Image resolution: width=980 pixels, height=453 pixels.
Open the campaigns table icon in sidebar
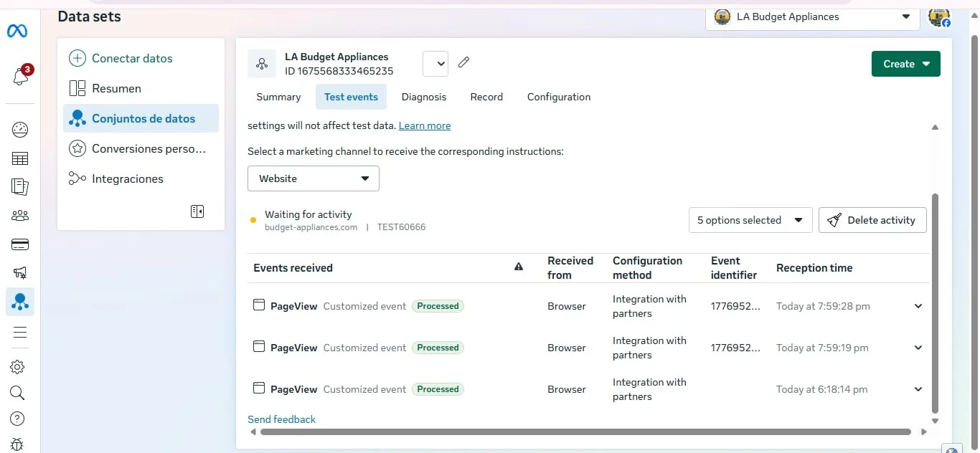[20, 158]
